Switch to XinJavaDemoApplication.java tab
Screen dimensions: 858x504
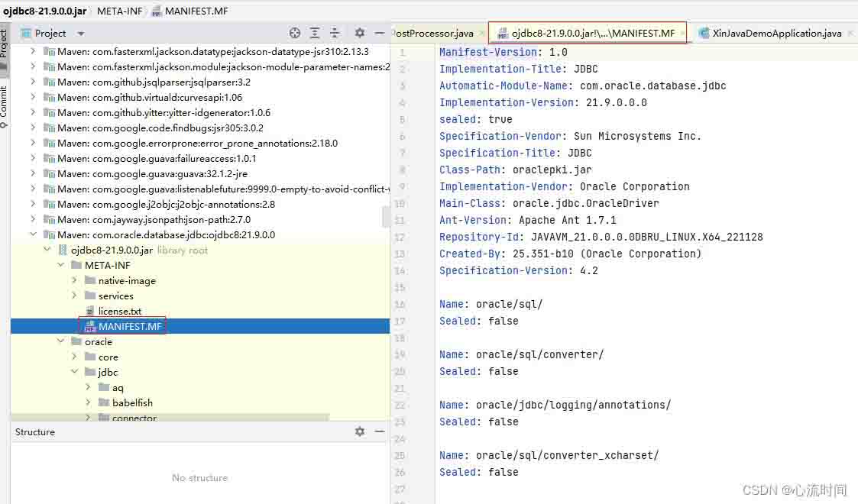click(x=776, y=34)
